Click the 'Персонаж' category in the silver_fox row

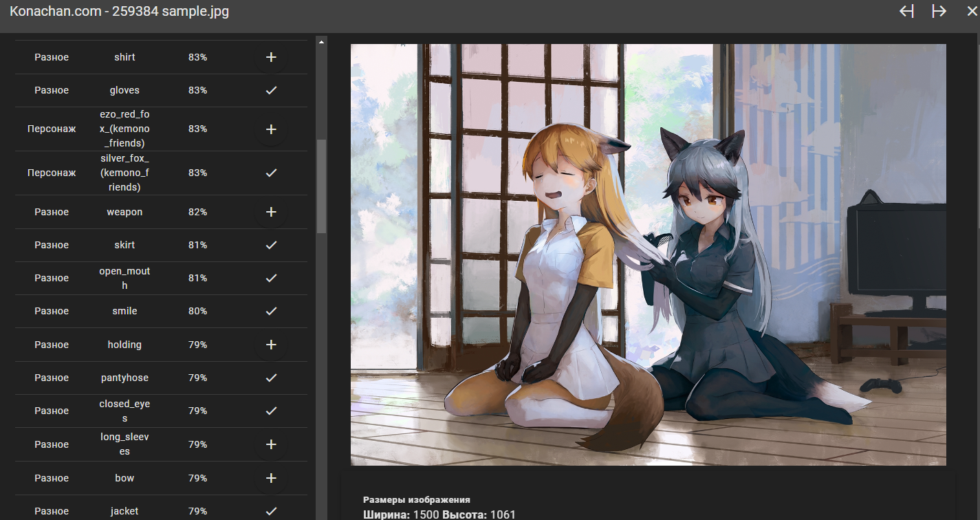click(x=52, y=173)
